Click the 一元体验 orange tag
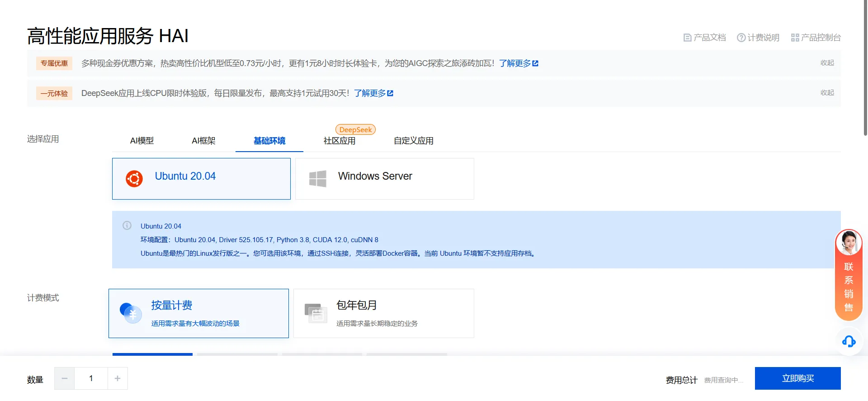Image resolution: width=868 pixels, height=401 pixels. pyautogui.click(x=54, y=93)
